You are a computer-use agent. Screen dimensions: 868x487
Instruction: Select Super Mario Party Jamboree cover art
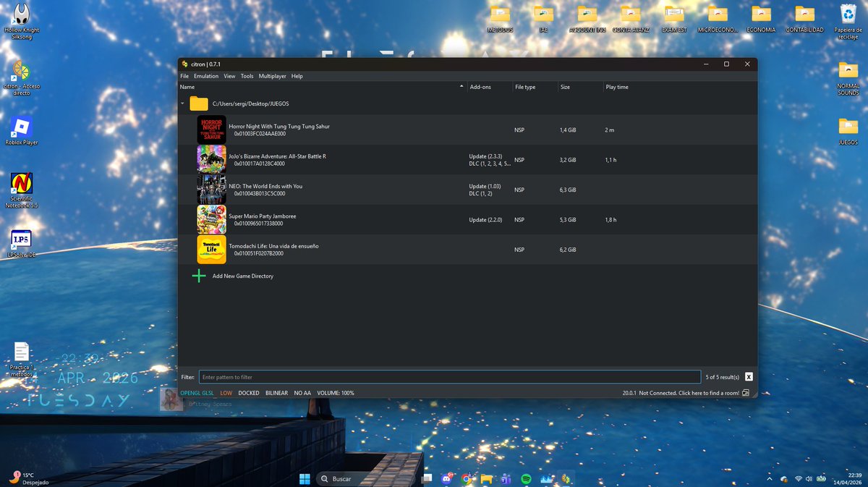pyautogui.click(x=211, y=219)
